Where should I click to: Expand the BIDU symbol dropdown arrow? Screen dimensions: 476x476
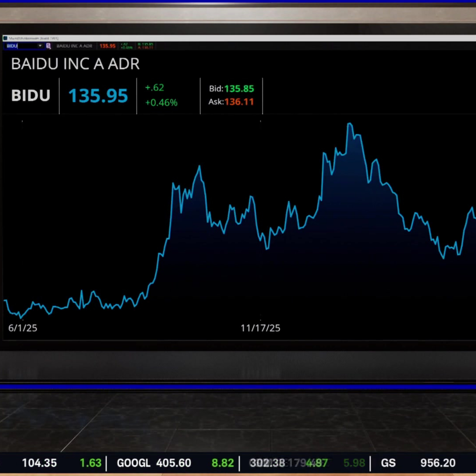click(x=40, y=46)
